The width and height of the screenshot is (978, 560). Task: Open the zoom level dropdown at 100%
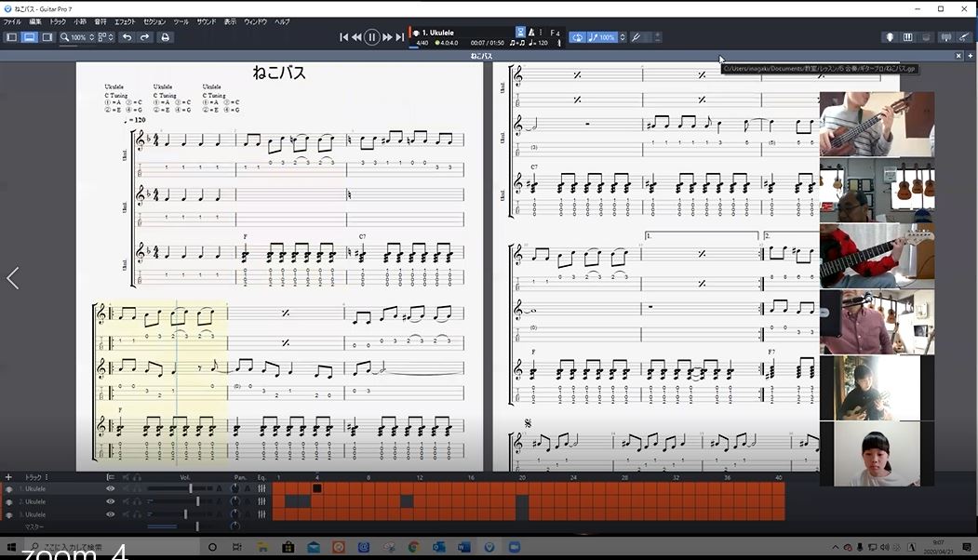pyautogui.click(x=83, y=37)
